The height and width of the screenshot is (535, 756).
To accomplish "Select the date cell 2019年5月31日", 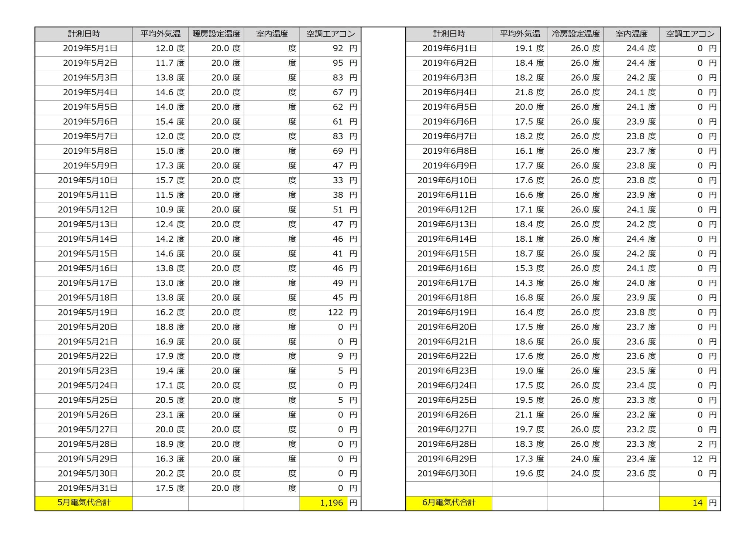I will pos(84,488).
